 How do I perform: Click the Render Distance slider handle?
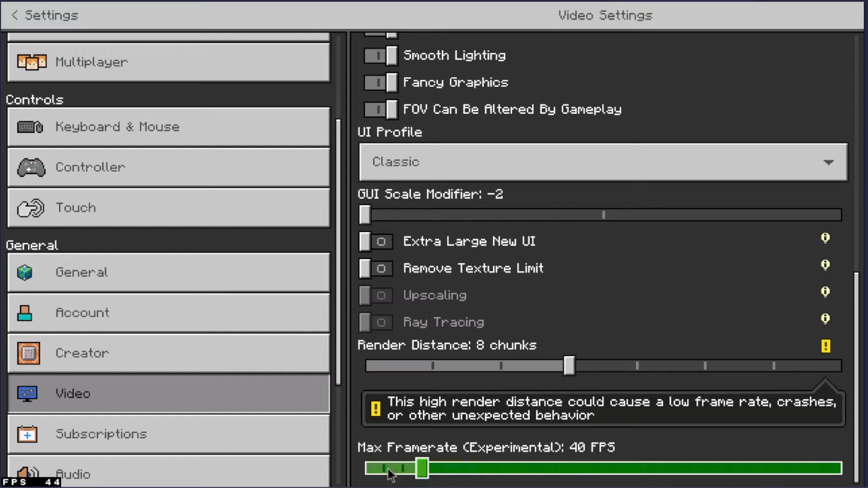[569, 366]
